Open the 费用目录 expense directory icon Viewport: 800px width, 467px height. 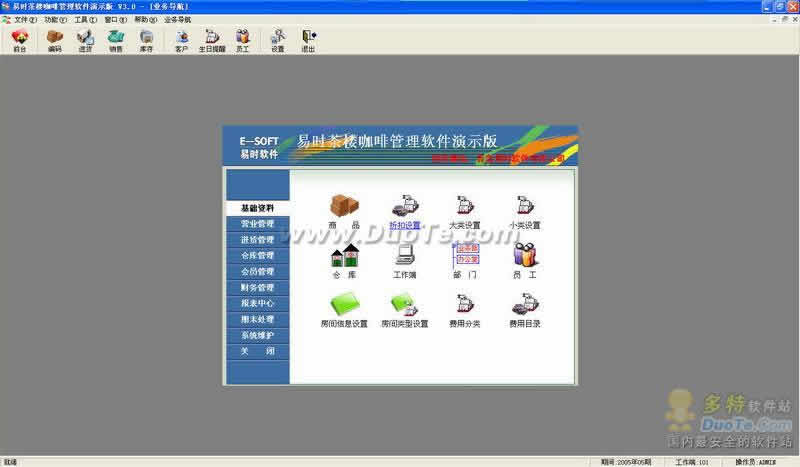[525, 305]
